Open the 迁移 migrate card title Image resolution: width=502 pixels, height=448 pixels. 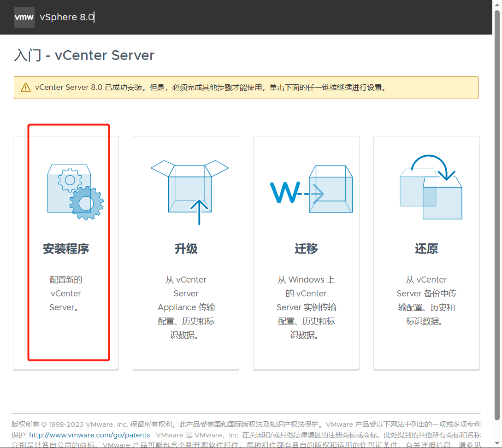[x=307, y=248]
